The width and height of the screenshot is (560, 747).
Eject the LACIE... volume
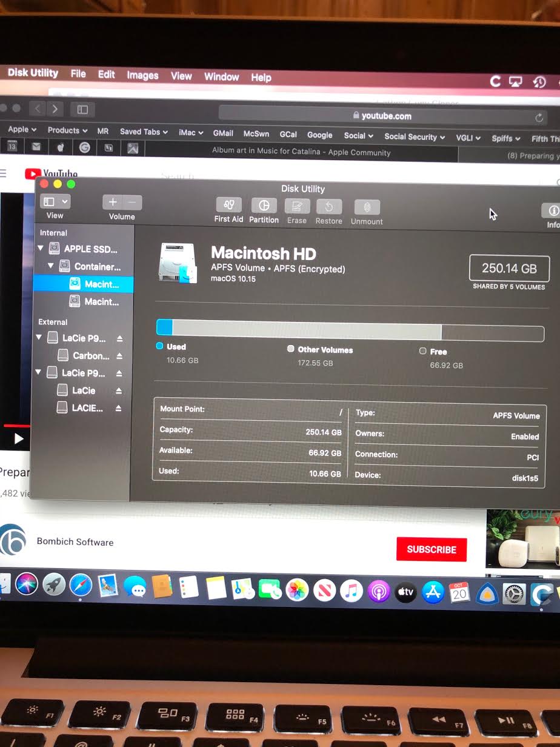pos(119,409)
